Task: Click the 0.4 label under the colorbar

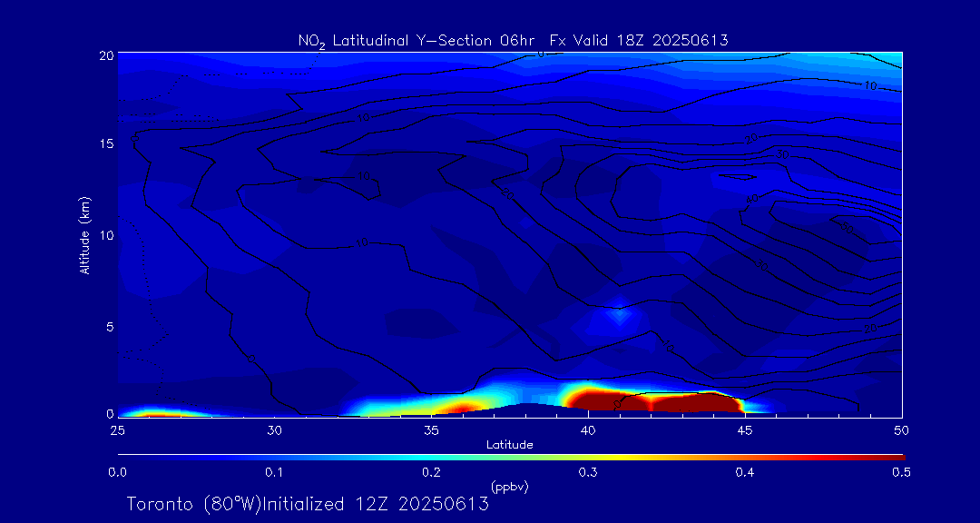Action: click(745, 472)
